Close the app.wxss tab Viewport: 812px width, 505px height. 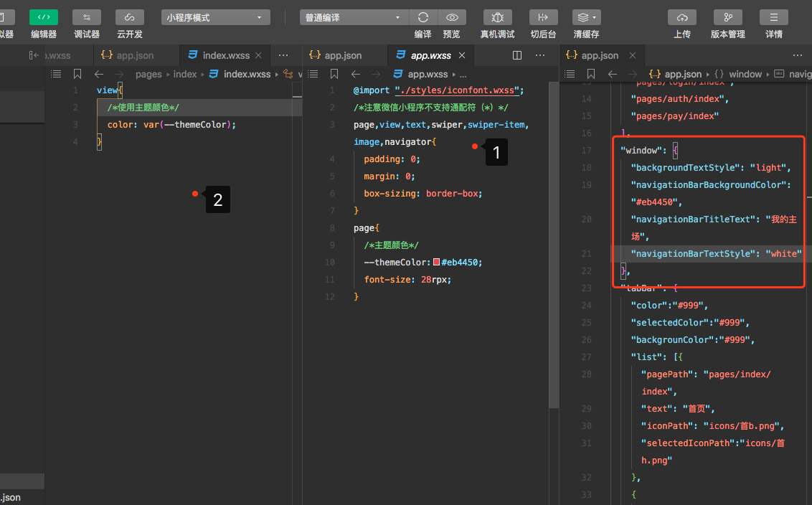(462, 55)
